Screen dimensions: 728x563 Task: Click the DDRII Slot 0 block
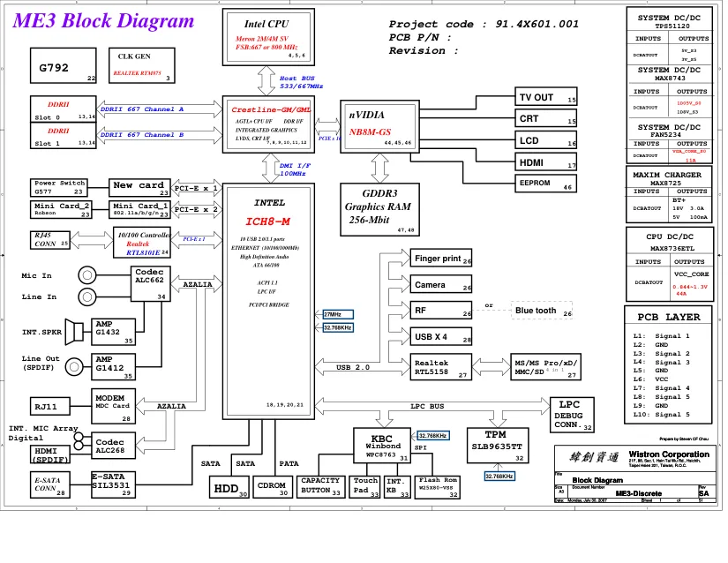click(x=64, y=109)
